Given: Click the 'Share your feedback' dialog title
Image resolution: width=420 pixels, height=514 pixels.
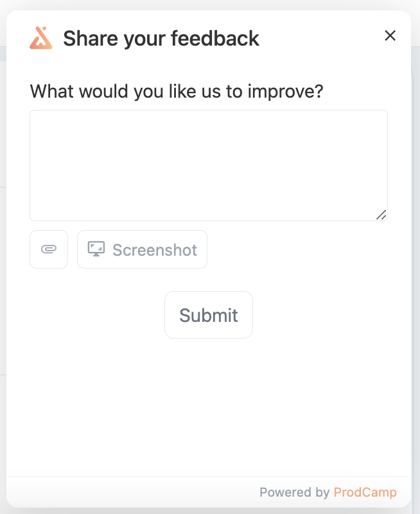Looking at the screenshot, I should 161,38.
